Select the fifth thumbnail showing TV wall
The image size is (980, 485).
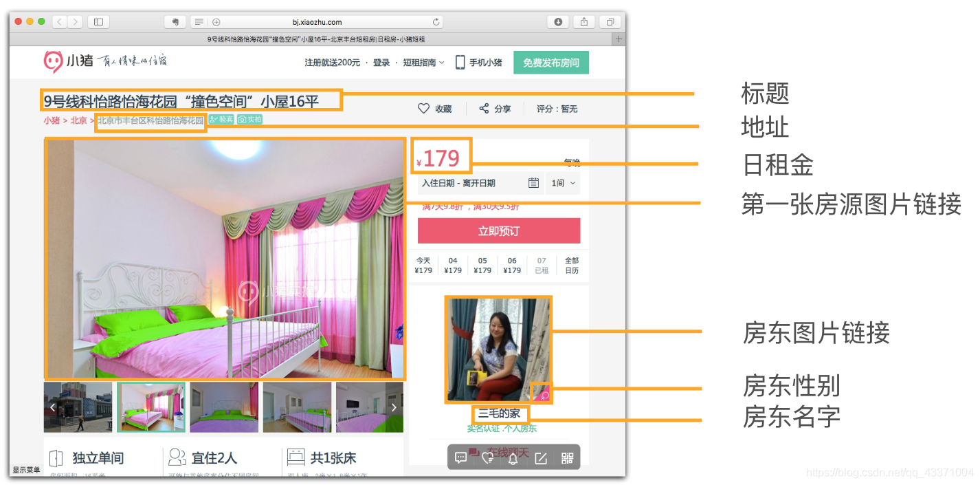click(x=369, y=407)
